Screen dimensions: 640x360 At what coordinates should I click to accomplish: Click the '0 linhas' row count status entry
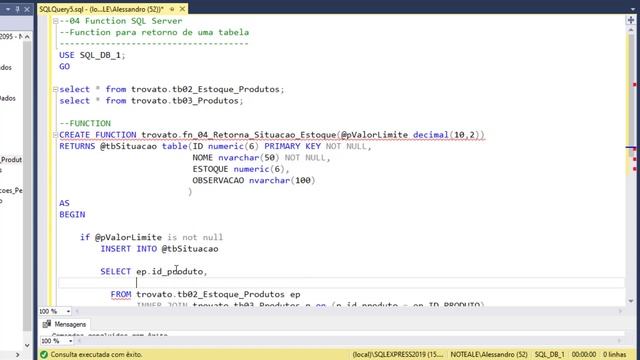click(615, 355)
